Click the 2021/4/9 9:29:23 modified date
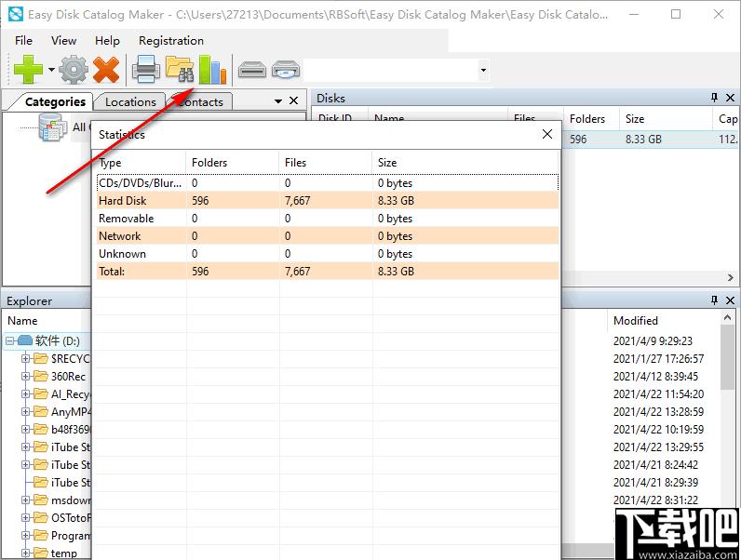The width and height of the screenshot is (741, 560). click(653, 340)
